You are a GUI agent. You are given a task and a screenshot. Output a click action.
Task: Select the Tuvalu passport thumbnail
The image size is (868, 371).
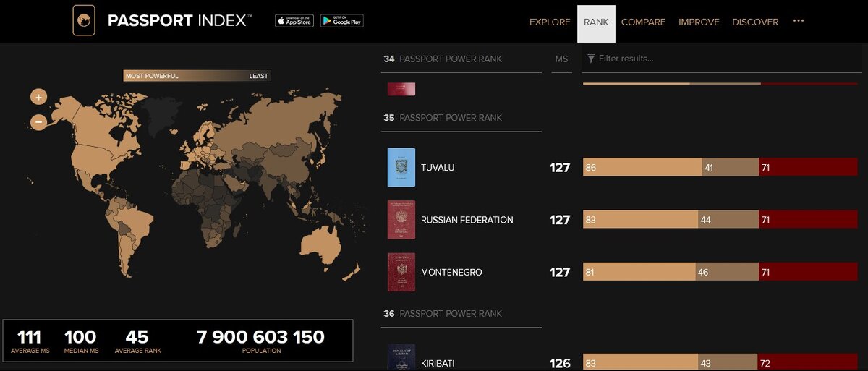[401, 168]
